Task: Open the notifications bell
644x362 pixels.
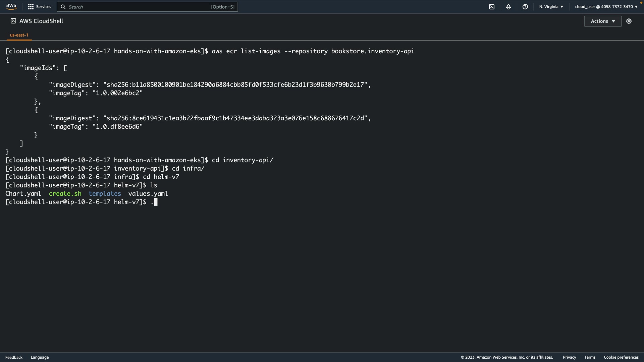Action: pos(508,7)
